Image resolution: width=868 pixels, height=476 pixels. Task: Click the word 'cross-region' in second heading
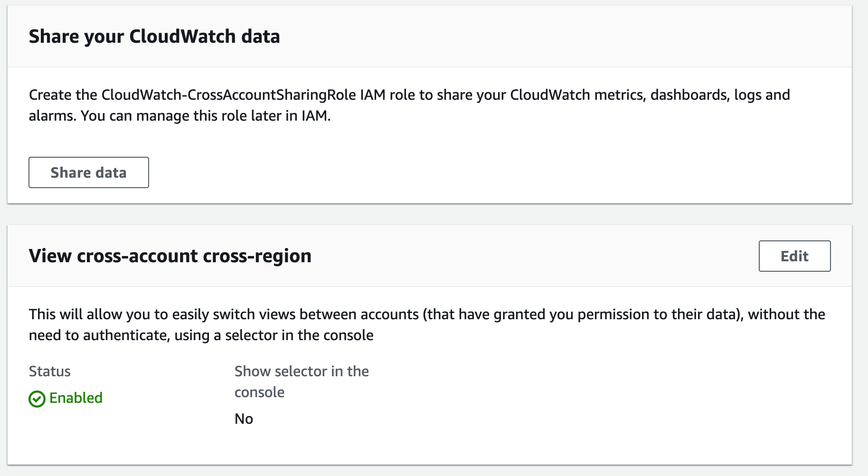(x=257, y=257)
